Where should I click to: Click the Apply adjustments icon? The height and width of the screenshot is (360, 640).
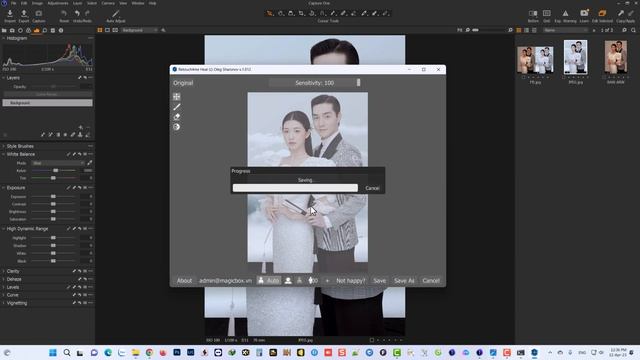[631, 13]
